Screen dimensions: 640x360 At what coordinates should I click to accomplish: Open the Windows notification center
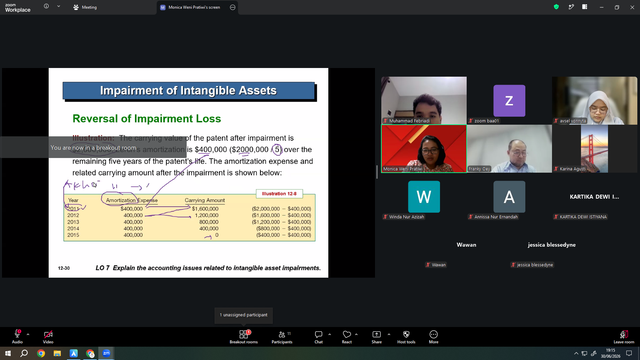point(629,353)
